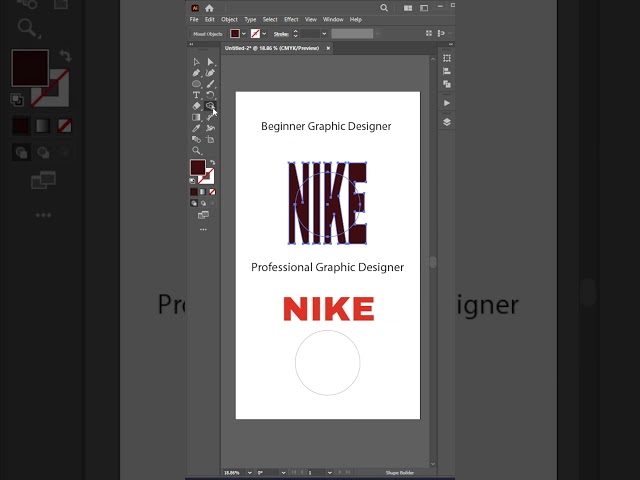The width and height of the screenshot is (640, 480).
Task: Select the Artboard tool
Action: tap(210, 139)
